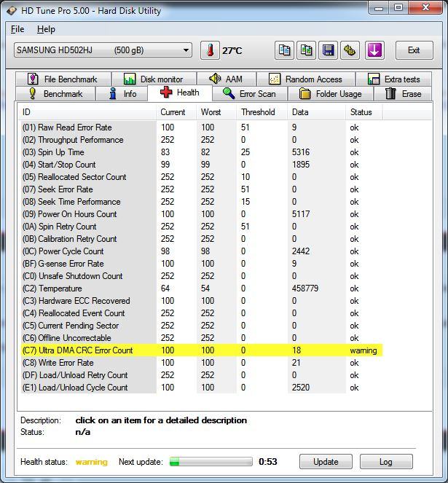Click the HD Tune Pro title bar icon

(x=12, y=11)
